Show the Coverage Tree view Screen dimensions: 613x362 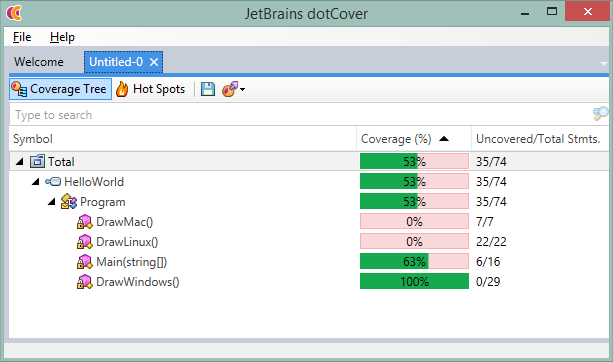click(x=61, y=89)
